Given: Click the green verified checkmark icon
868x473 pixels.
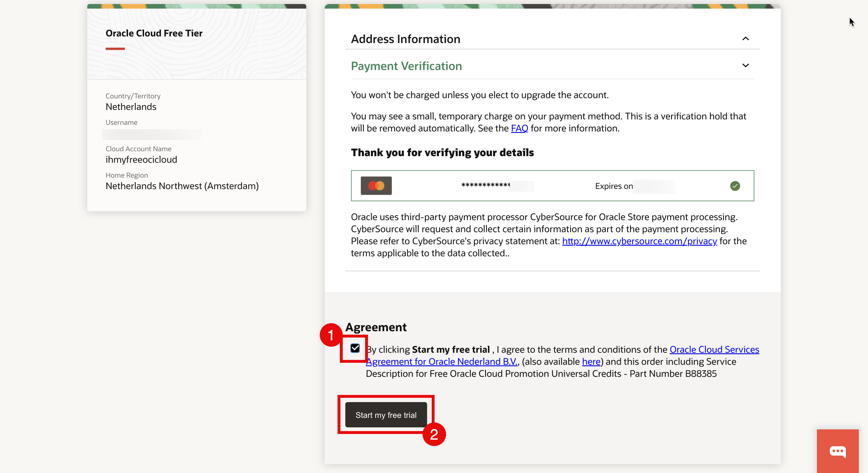Looking at the screenshot, I should pos(735,186).
